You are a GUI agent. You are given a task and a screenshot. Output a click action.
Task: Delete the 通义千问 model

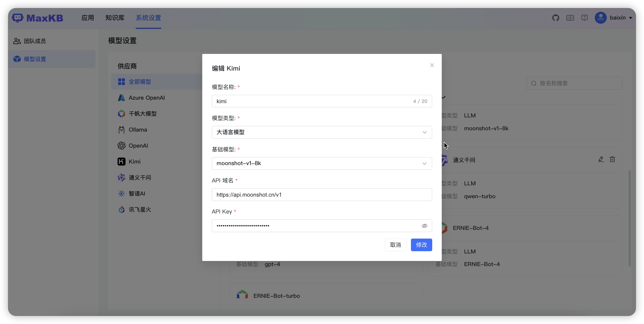[612, 159]
